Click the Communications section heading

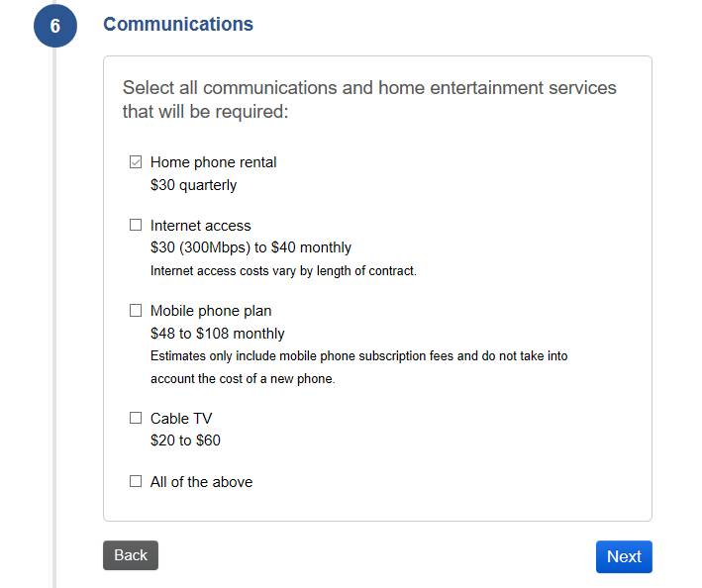pyautogui.click(x=178, y=25)
